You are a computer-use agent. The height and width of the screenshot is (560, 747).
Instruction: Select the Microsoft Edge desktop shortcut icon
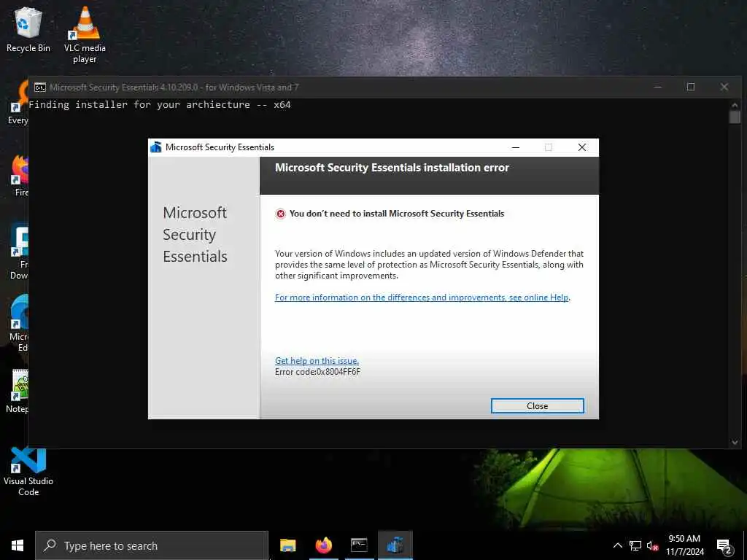point(19,323)
